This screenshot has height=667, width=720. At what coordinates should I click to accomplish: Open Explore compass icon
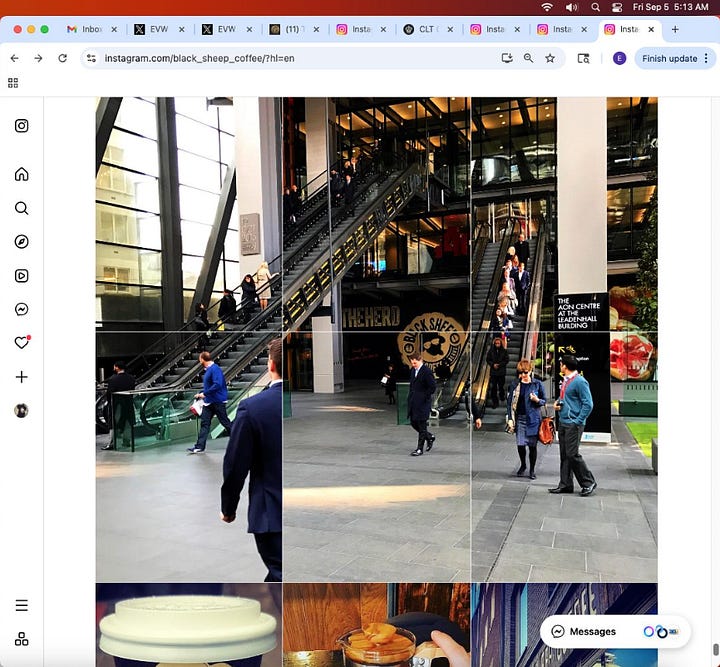point(22,242)
